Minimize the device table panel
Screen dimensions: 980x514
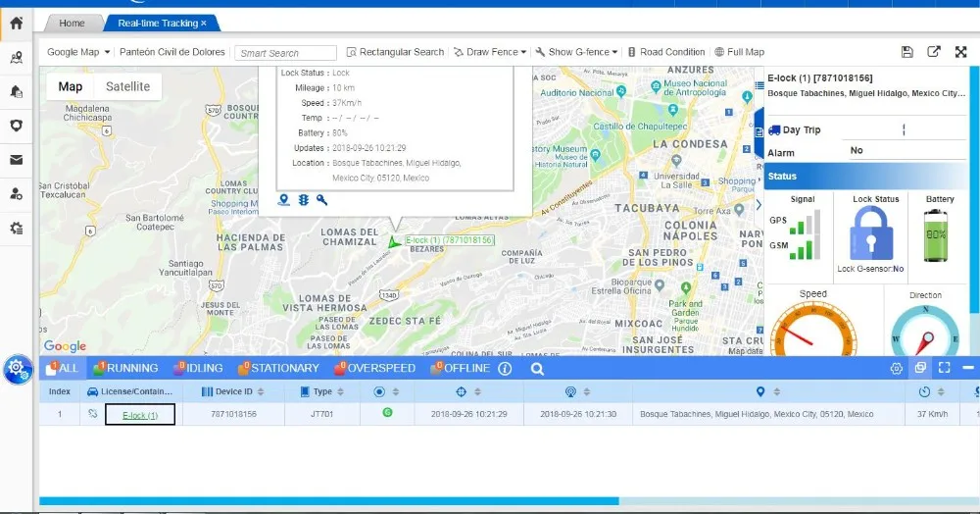[968, 368]
